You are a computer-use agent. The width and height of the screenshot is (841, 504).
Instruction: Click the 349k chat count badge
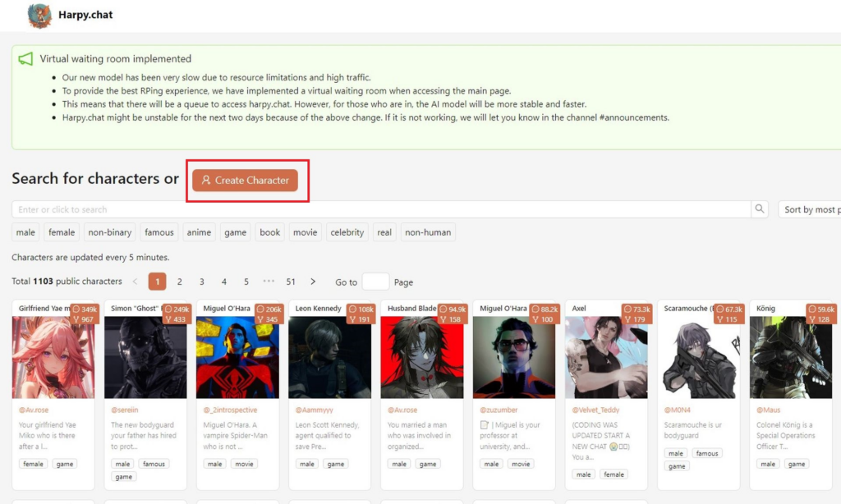[x=85, y=309]
